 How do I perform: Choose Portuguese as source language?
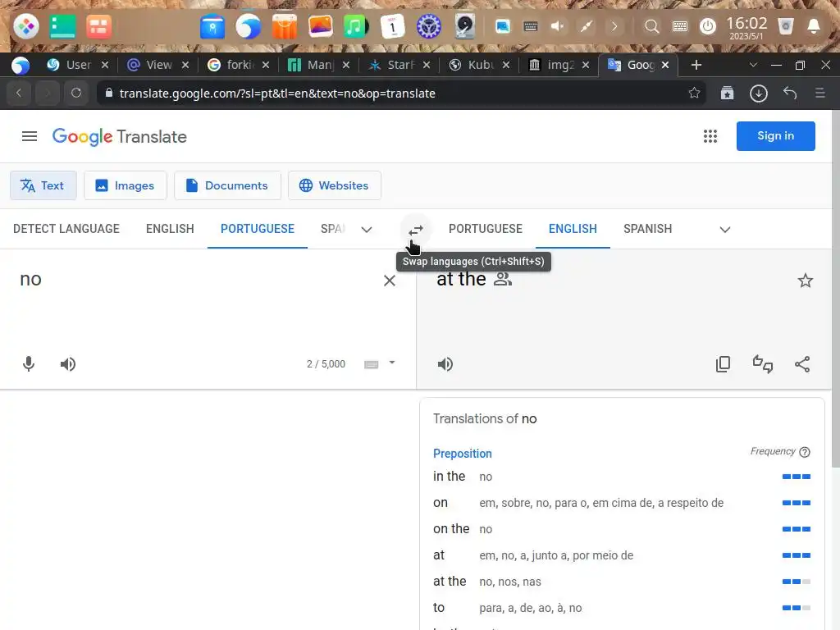pyautogui.click(x=257, y=229)
